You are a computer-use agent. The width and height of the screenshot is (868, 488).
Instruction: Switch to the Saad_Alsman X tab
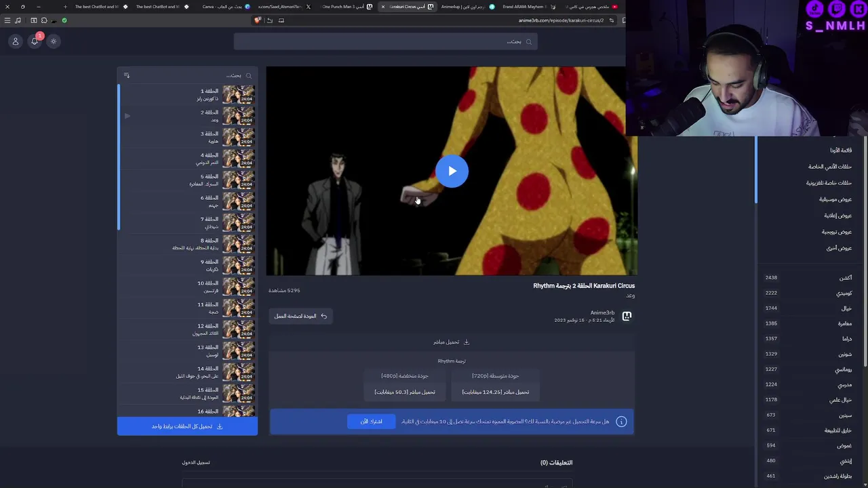[285, 7]
